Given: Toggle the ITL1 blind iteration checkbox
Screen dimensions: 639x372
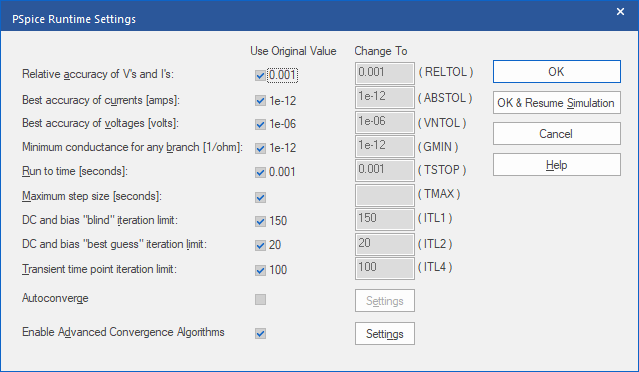Looking at the screenshot, I should 260,221.
